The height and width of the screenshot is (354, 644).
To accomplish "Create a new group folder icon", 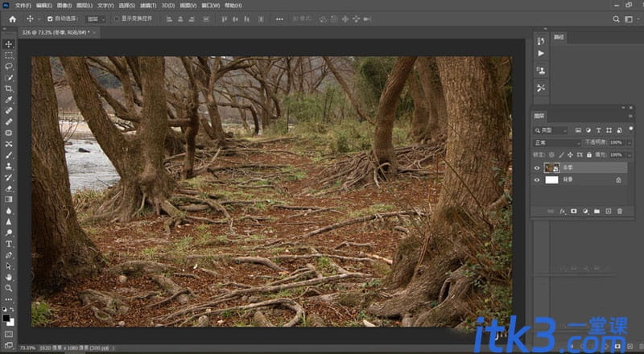I will coord(597,211).
